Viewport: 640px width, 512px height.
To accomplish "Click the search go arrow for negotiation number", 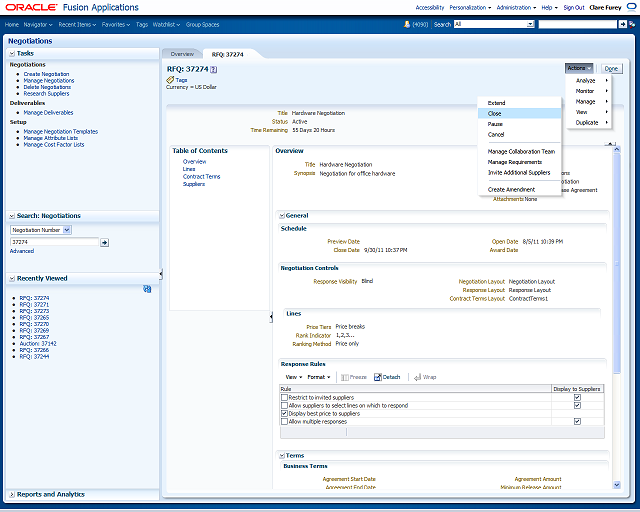I will point(104,243).
